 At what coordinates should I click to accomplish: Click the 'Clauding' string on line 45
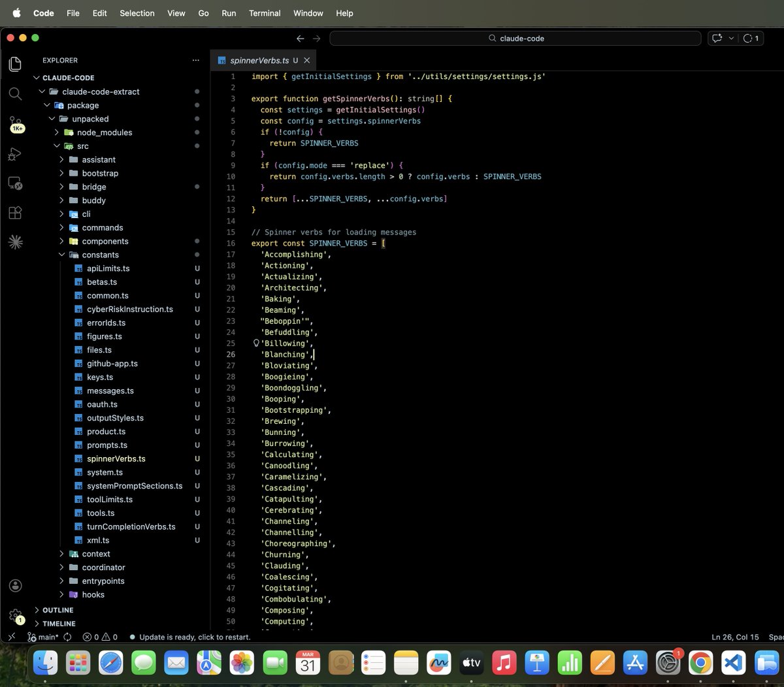pyautogui.click(x=282, y=566)
